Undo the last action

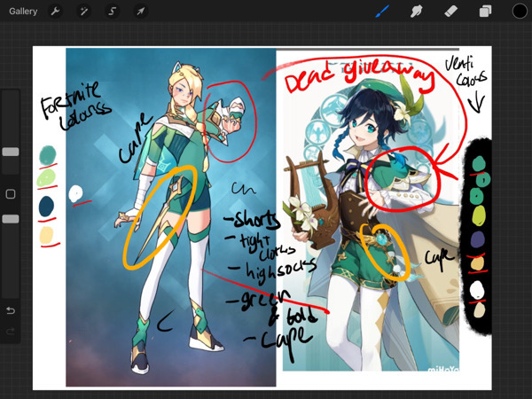click(x=11, y=310)
